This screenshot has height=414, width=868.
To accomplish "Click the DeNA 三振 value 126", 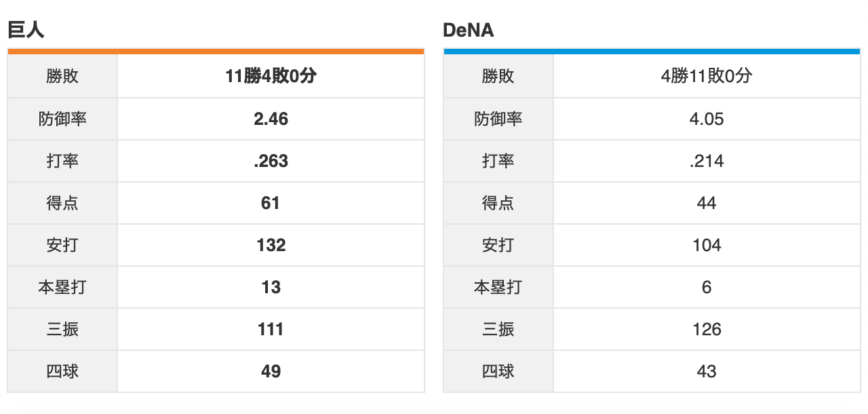I will [707, 329].
